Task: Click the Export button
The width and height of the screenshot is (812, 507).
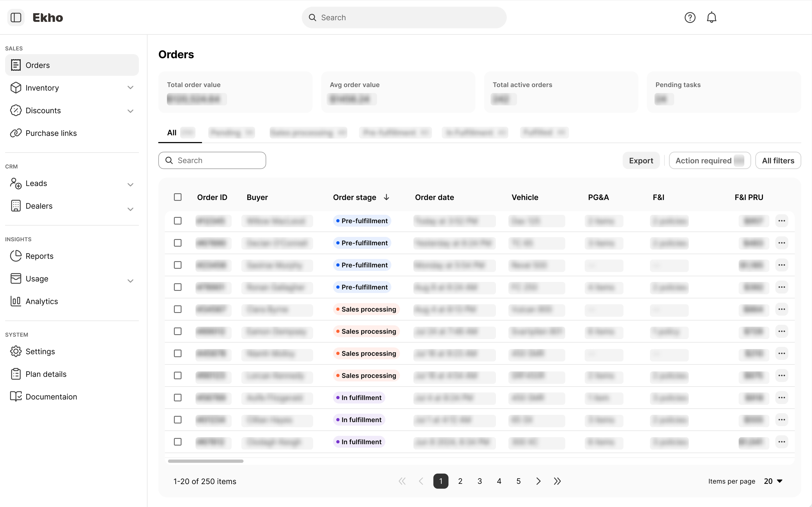Action: pyautogui.click(x=640, y=161)
